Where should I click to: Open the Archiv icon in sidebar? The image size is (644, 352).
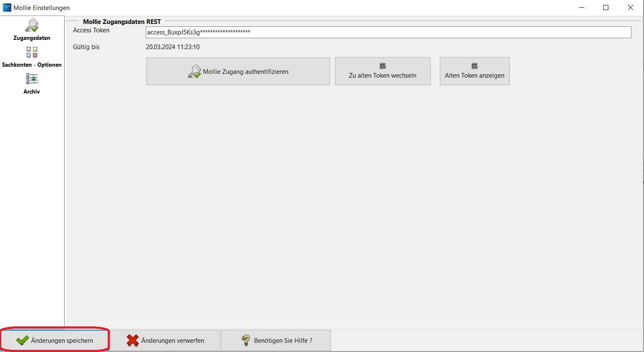pos(32,79)
